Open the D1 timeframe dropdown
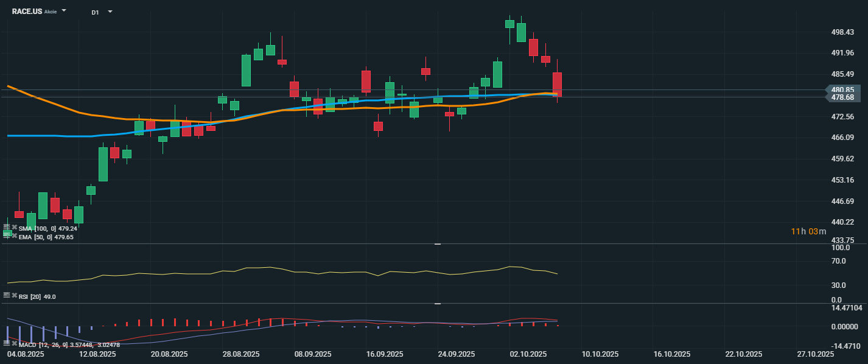 click(x=110, y=11)
